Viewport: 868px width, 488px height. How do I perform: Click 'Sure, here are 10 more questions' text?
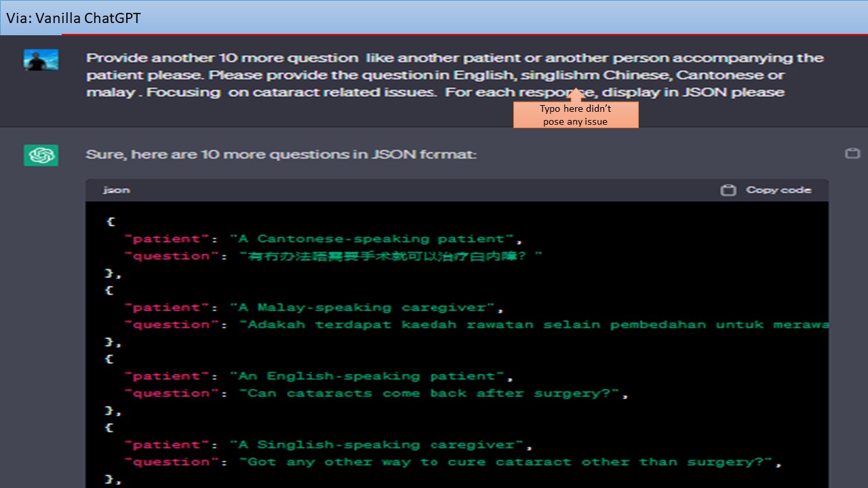[281, 155]
